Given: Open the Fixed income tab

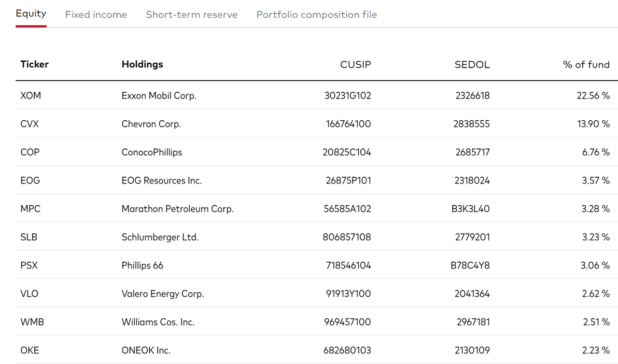Looking at the screenshot, I should 96,14.
